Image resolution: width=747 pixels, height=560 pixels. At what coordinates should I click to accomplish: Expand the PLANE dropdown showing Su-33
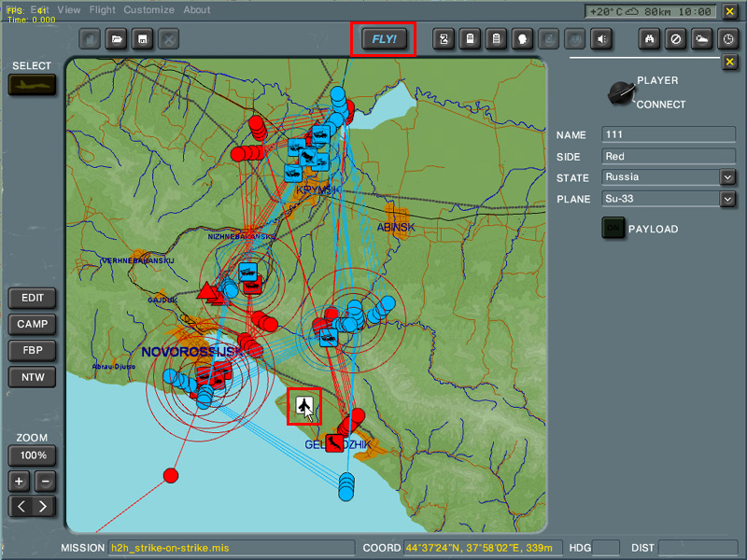tap(727, 199)
